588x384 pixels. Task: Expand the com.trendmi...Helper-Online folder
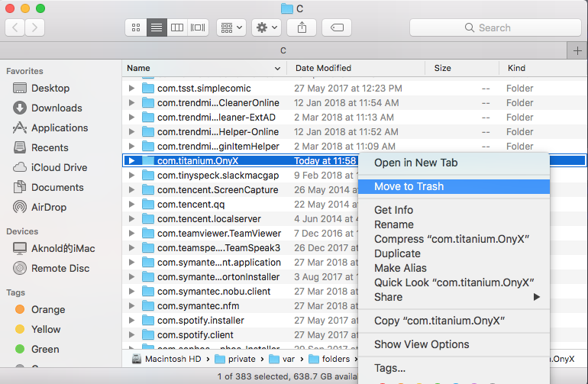coord(131,132)
